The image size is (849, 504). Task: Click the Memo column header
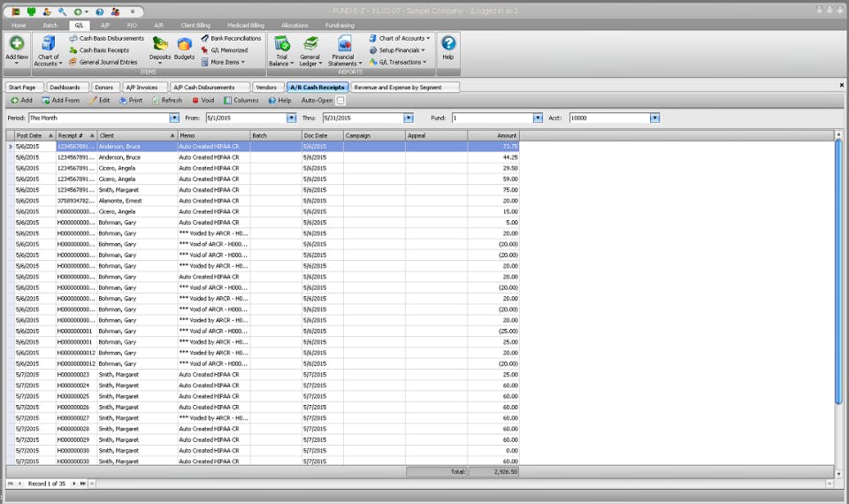tap(214, 135)
